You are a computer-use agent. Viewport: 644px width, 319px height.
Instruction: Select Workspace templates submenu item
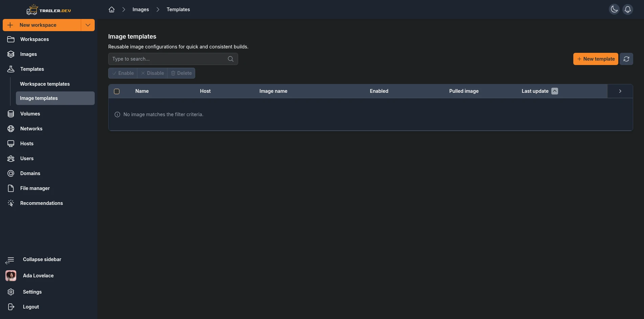click(x=55, y=84)
